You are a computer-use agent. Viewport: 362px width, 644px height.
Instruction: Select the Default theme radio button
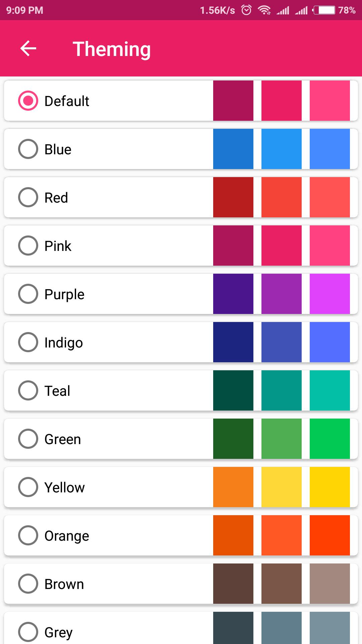[28, 101]
